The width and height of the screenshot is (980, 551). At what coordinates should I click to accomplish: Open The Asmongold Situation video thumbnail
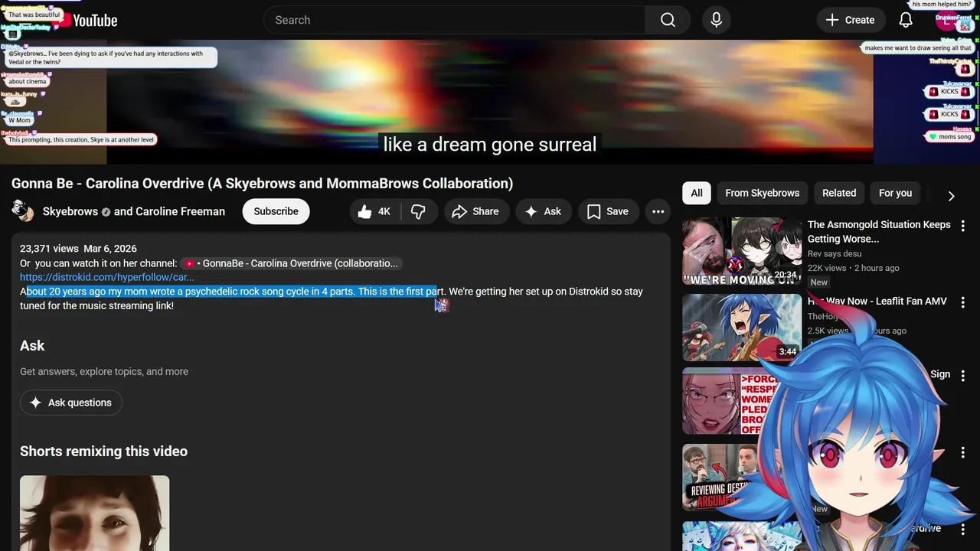(x=742, y=251)
